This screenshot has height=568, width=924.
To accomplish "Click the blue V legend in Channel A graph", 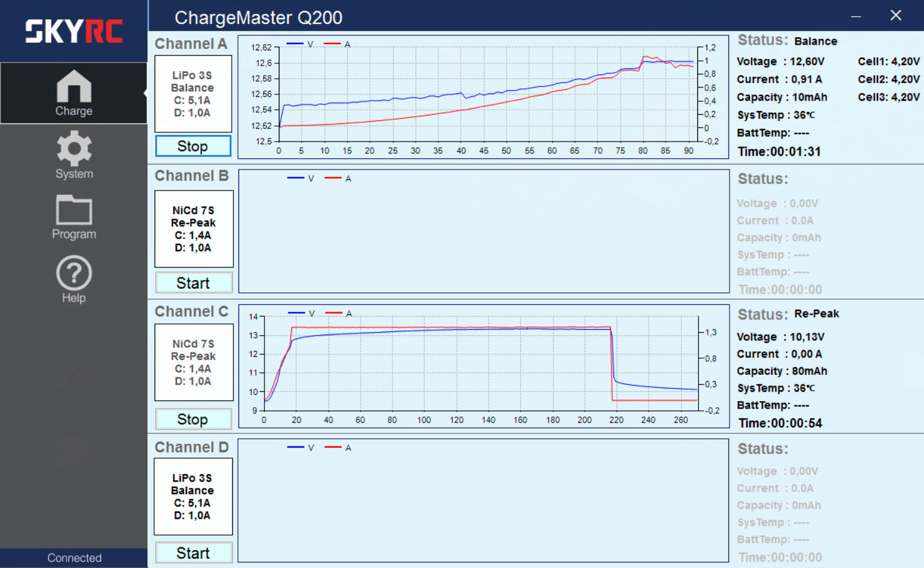I will click(300, 44).
